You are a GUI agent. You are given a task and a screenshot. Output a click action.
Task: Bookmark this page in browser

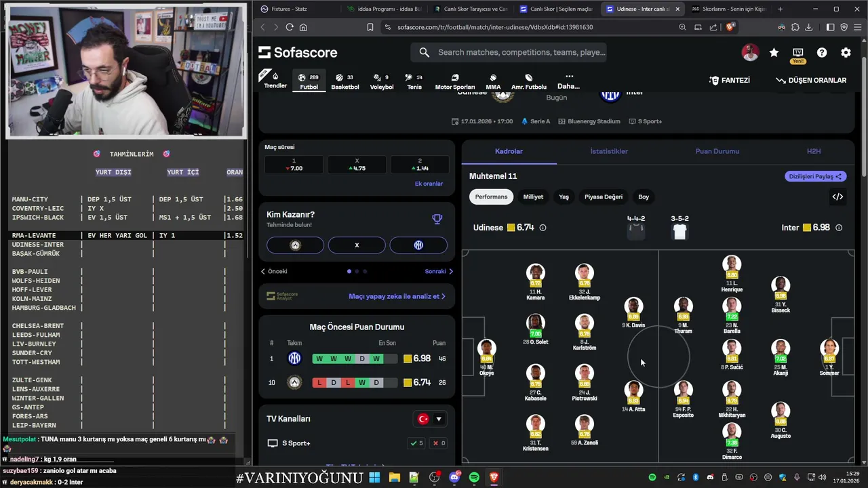[x=370, y=27]
